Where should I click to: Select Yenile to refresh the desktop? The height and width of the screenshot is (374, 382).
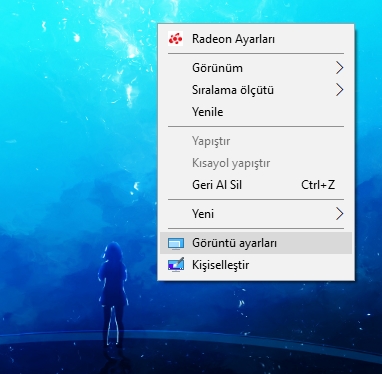pyautogui.click(x=256, y=112)
